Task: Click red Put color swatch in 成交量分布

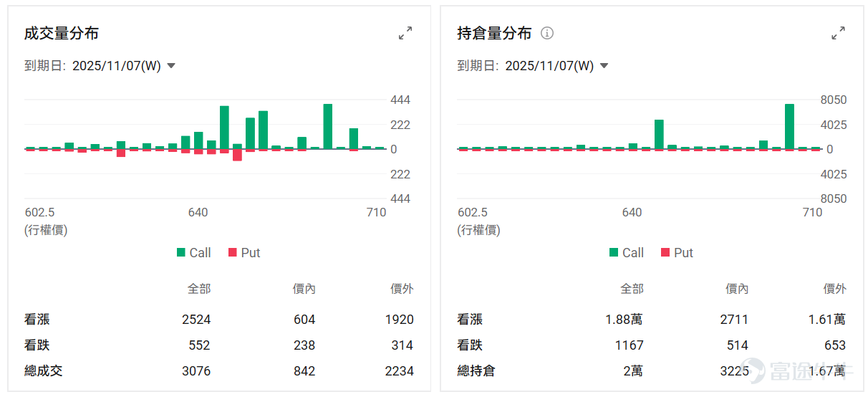Action: coord(232,252)
